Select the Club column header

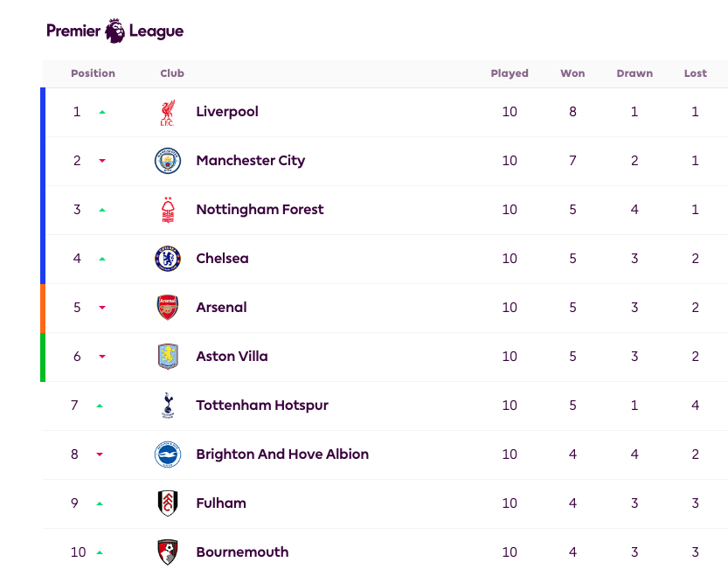point(171,73)
